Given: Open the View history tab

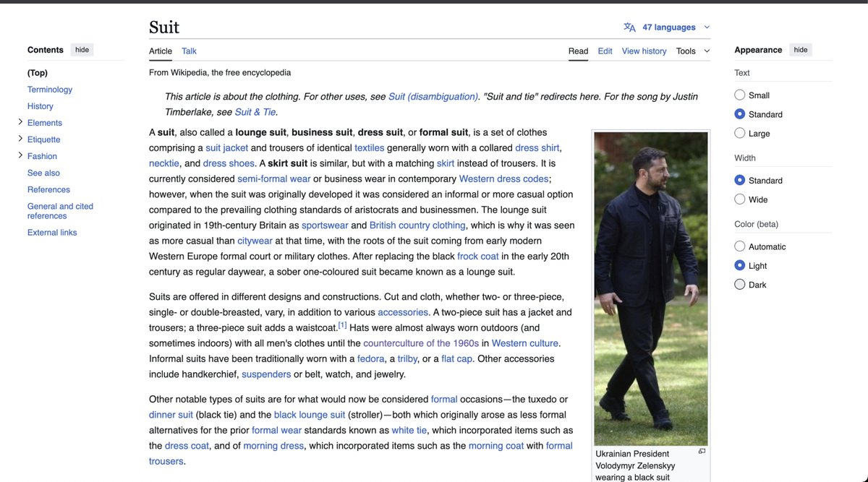Looking at the screenshot, I should [644, 51].
